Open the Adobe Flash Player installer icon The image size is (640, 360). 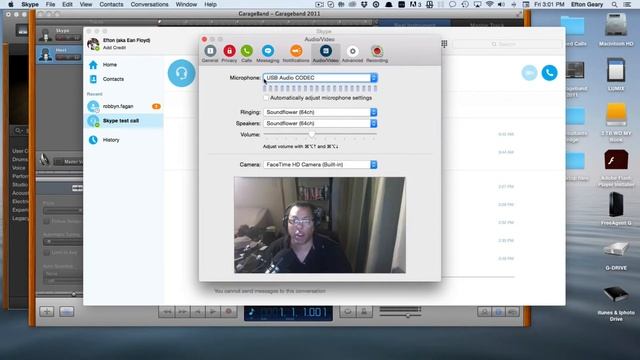point(616,160)
